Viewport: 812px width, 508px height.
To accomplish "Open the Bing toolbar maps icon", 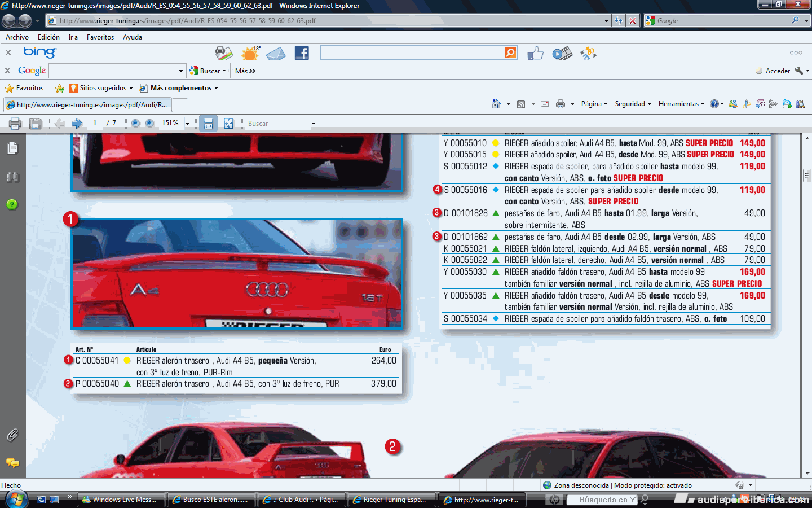I will pos(224,54).
